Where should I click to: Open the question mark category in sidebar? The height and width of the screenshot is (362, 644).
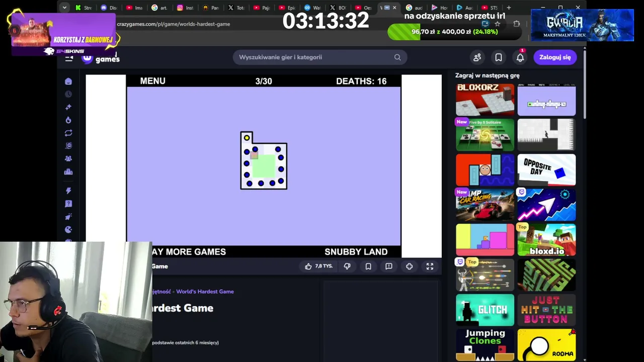point(68,204)
